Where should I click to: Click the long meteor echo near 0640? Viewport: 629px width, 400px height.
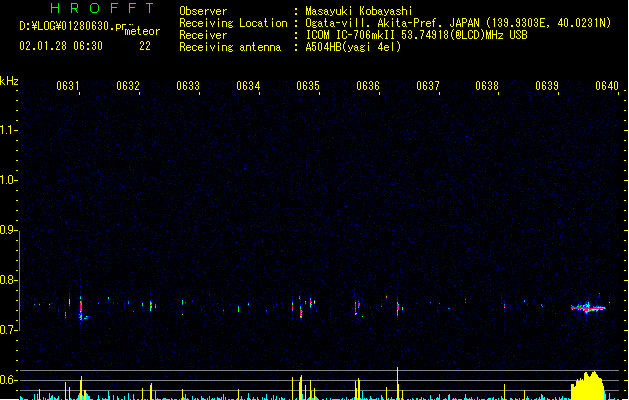coord(588,308)
